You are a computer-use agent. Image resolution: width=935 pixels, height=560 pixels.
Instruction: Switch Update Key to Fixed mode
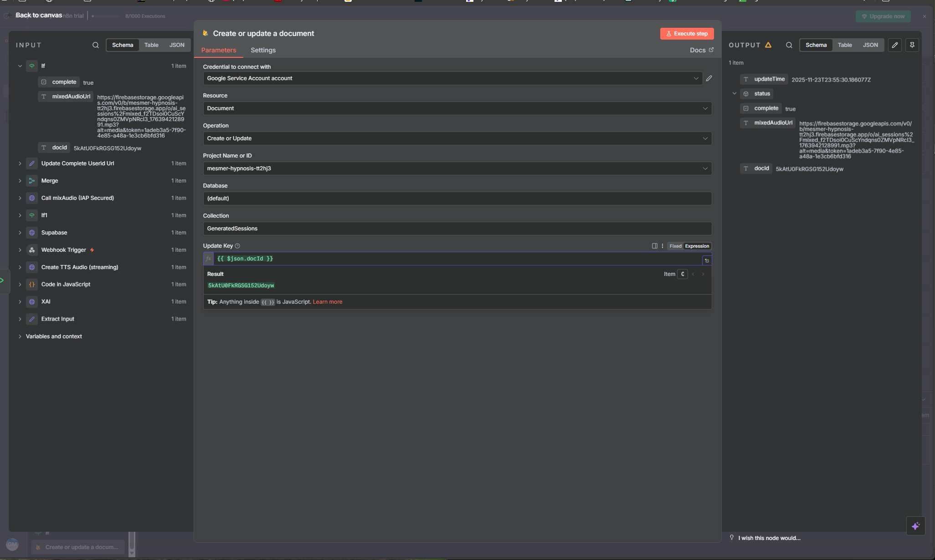[675, 246]
